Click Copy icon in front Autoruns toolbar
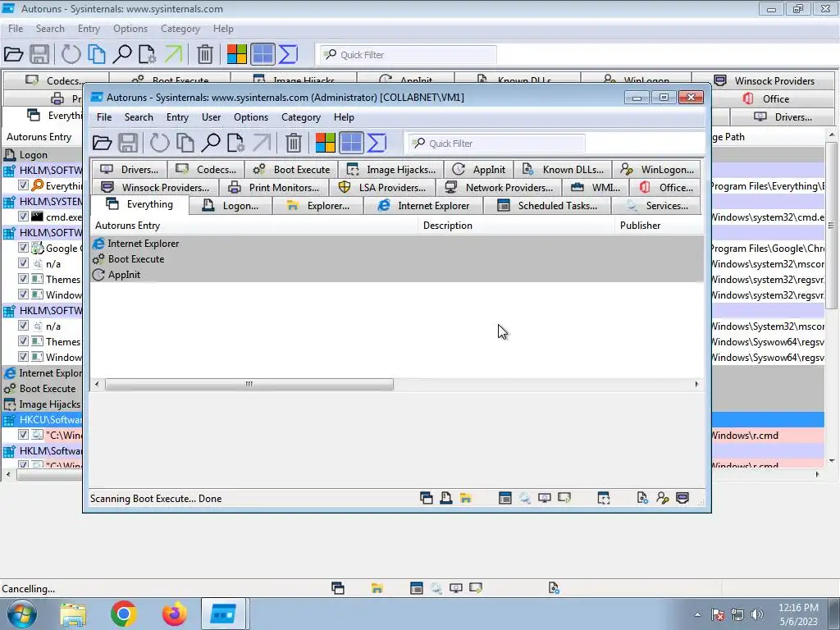Viewport: 840px width, 630px height. pyautogui.click(x=185, y=143)
